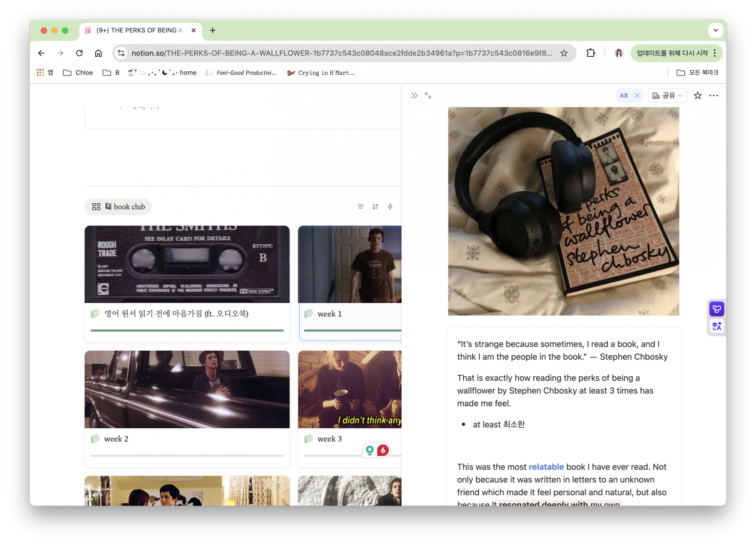Click the update and restart button
This screenshot has width=756, height=545.
(x=672, y=53)
